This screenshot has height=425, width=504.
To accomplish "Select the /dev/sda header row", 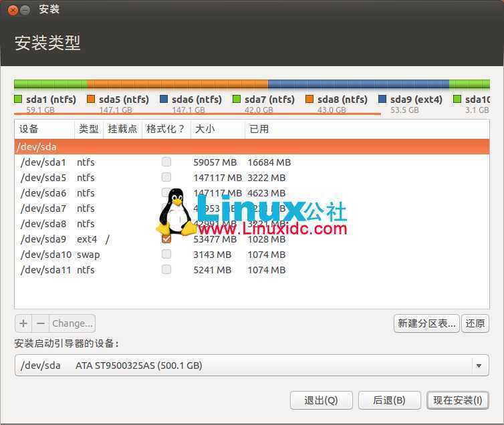I will point(252,147).
